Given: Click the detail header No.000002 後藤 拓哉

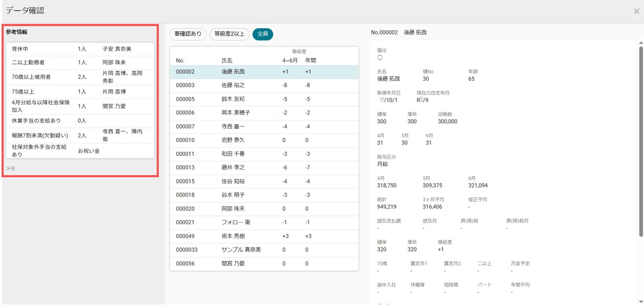Looking at the screenshot, I should (x=399, y=32).
